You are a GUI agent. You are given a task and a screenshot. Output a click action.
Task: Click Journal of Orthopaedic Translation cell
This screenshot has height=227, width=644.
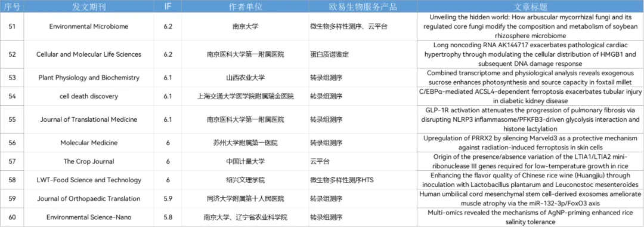point(89,198)
